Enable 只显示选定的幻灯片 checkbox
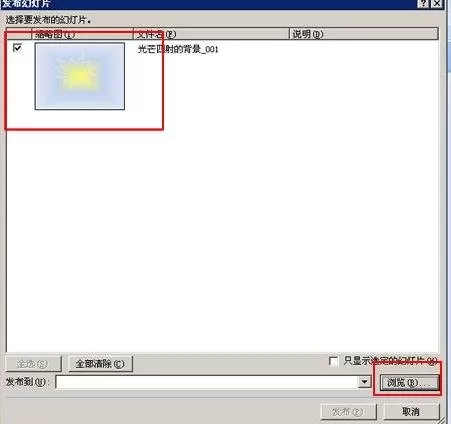This screenshot has width=451, height=424. pyautogui.click(x=333, y=361)
